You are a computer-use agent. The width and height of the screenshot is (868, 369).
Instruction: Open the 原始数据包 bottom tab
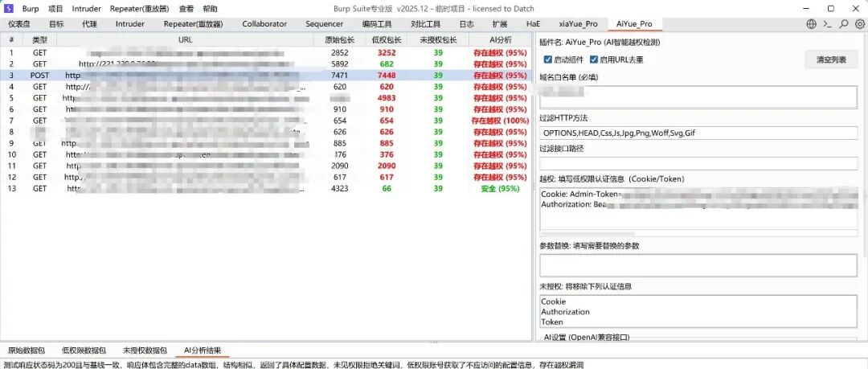[26, 351]
